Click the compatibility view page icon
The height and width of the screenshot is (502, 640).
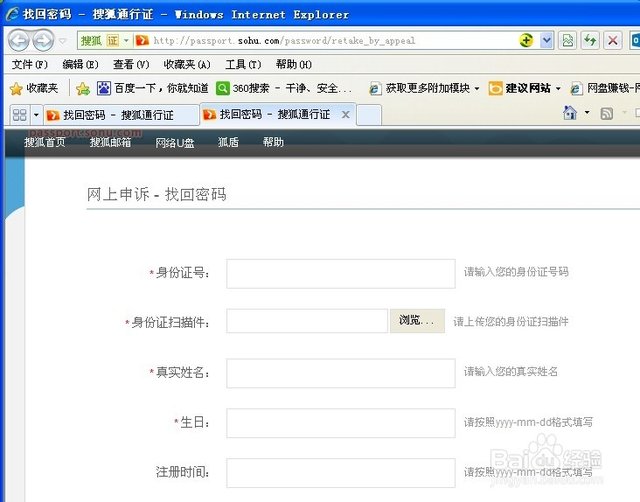(x=567, y=40)
